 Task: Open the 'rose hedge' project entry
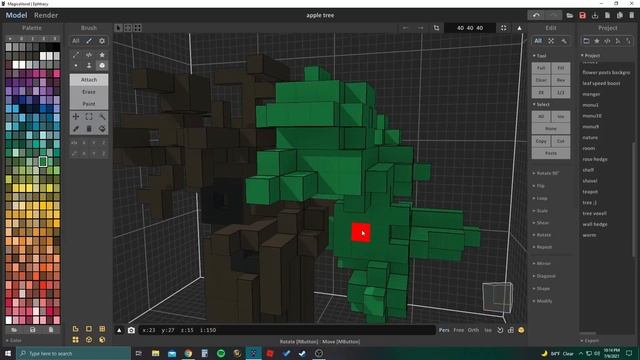tap(595, 159)
